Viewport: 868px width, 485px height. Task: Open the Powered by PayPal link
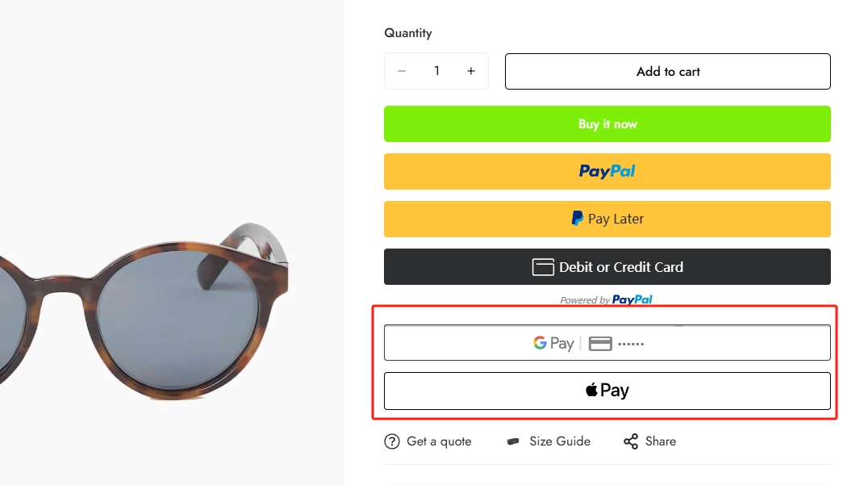pos(606,299)
